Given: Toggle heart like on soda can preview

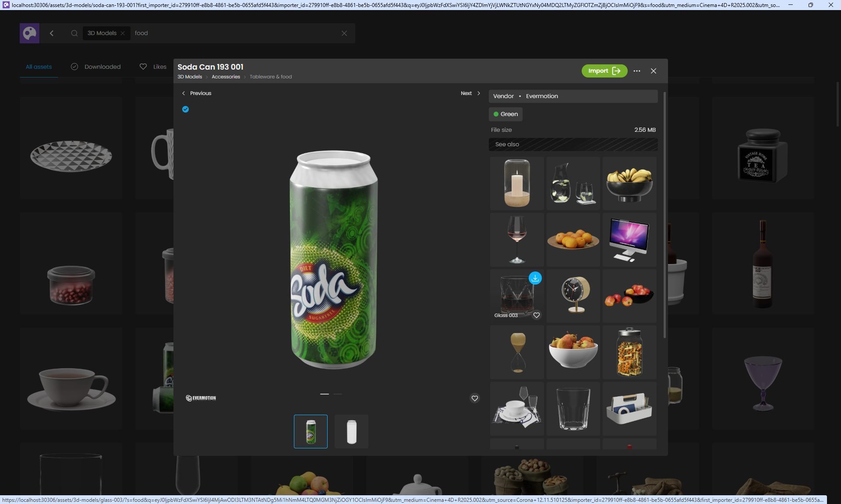Looking at the screenshot, I should [475, 398].
